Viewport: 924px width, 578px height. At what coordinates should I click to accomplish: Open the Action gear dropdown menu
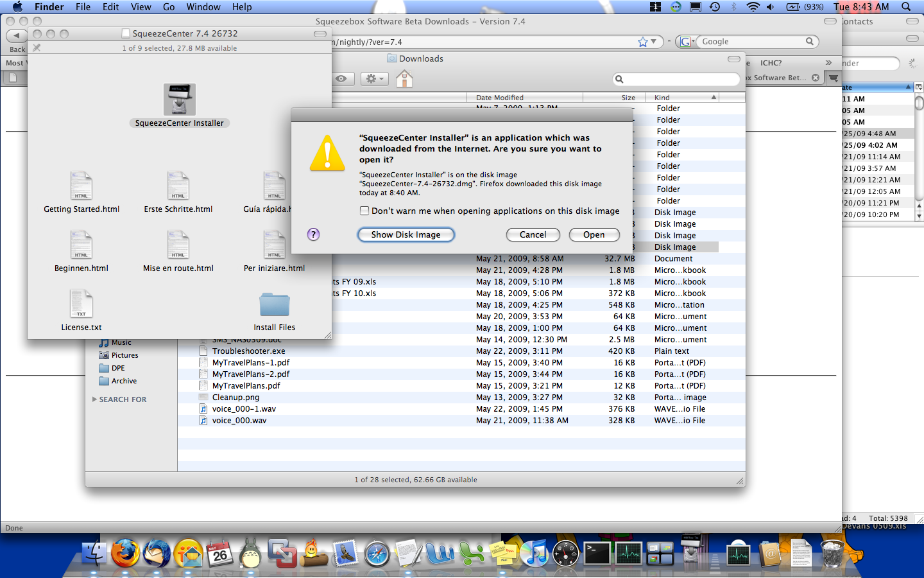pyautogui.click(x=374, y=79)
